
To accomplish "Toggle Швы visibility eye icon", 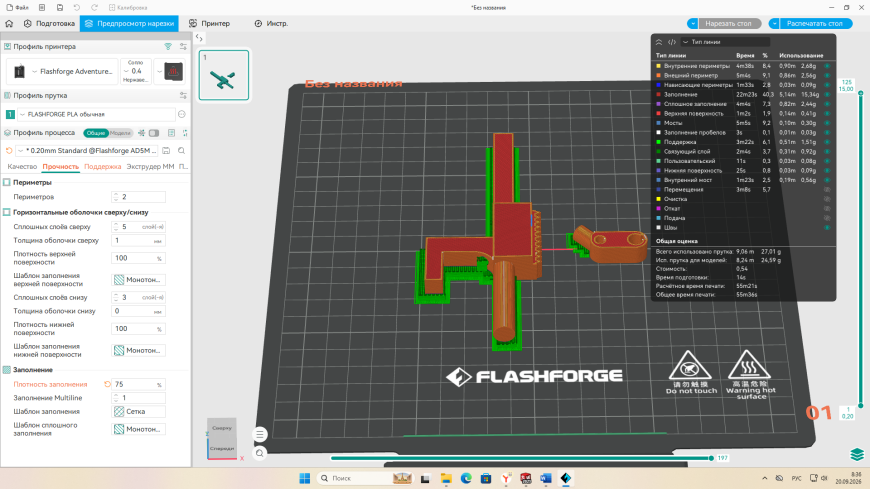I will point(827,228).
